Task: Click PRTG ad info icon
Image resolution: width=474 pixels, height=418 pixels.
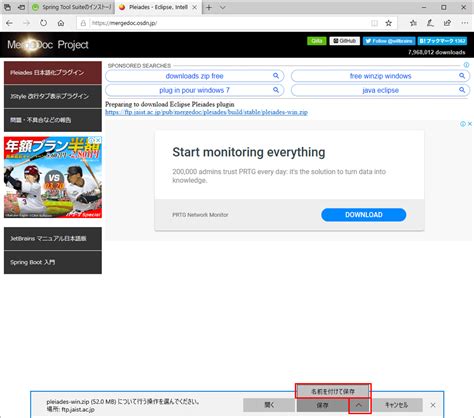Action: (x=463, y=124)
